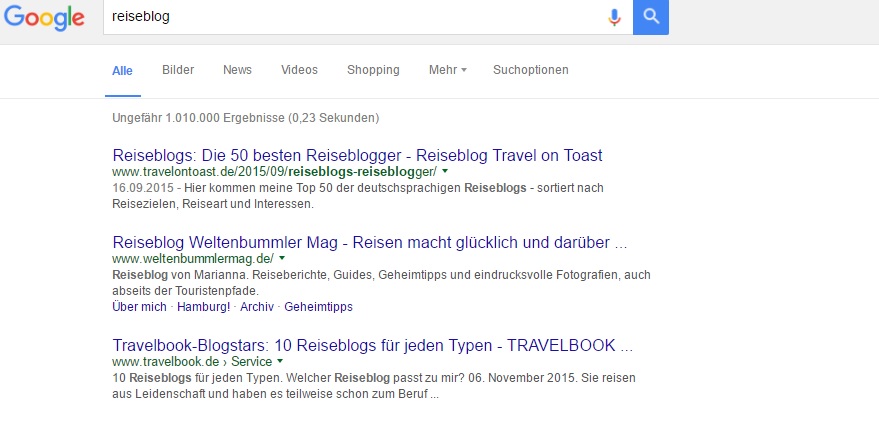Open Travelbook-Blogstars result link
Viewport: 879px width, 423px height.
click(373, 345)
